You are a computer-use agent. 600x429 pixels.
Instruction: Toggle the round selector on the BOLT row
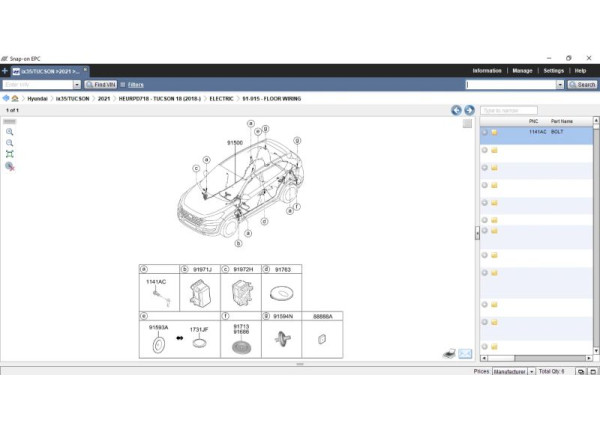pos(485,132)
